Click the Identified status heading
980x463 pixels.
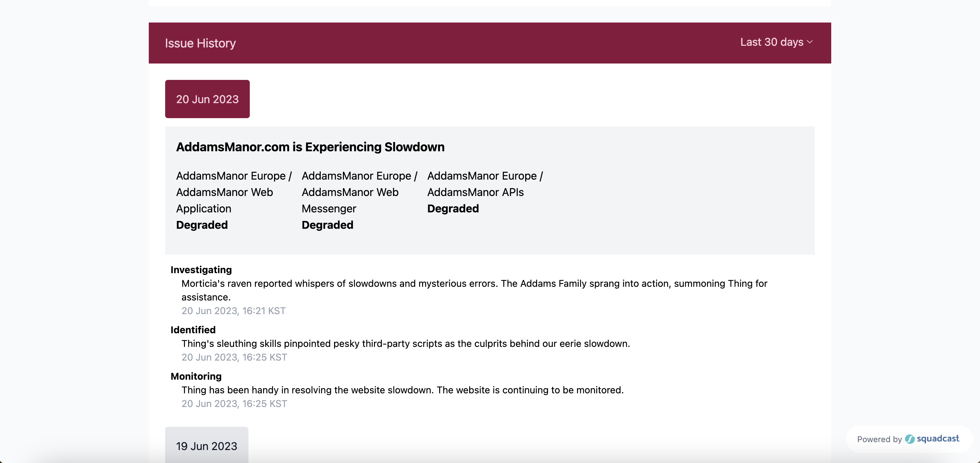[x=193, y=330]
